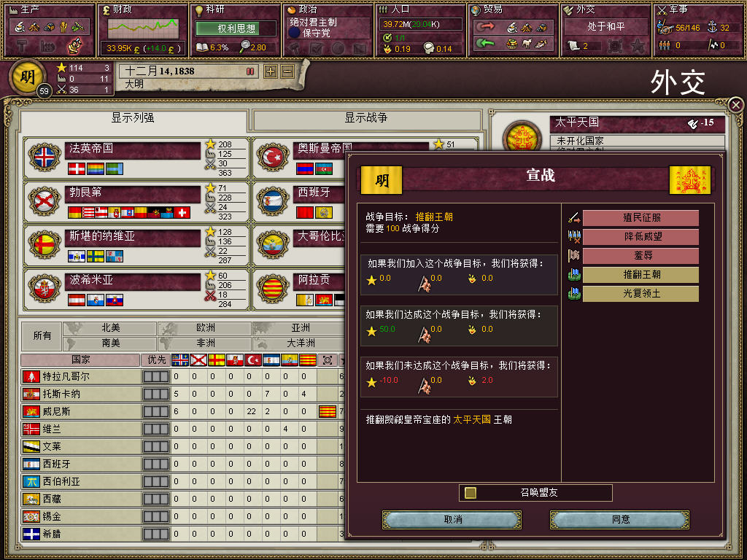Click the Ottoman Empire flag emblem
The width and height of the screenshot is (747, 560).
pos(273,157)
